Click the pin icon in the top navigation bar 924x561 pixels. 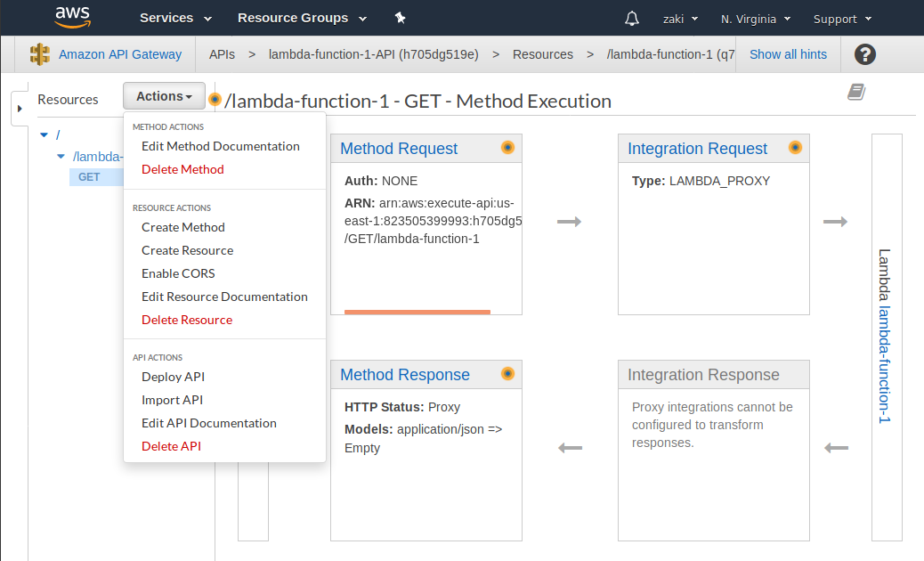pos(400,17)
